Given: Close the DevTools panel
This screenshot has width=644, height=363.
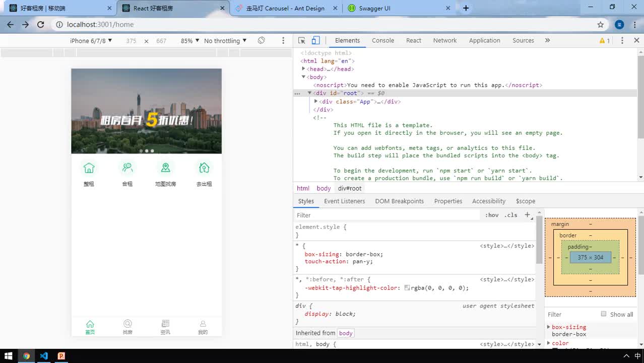Looking at the screenshot, I should tap(636, 40).
